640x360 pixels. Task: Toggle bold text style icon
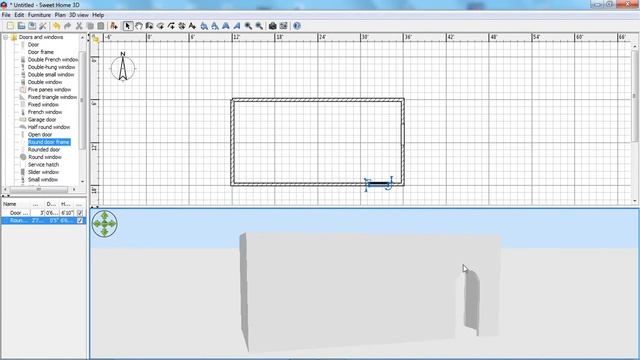point(226,26)
